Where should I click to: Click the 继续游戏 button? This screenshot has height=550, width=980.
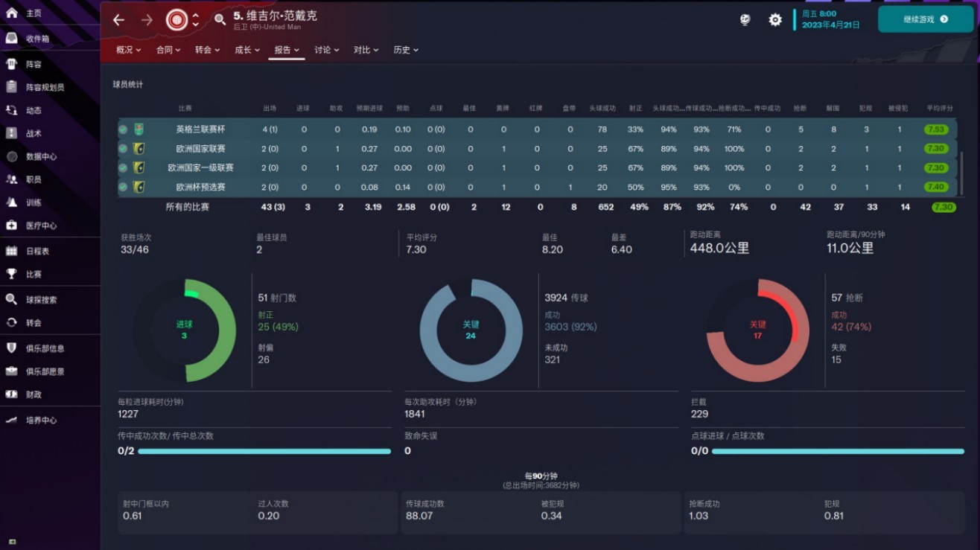(x=925, y=20)
